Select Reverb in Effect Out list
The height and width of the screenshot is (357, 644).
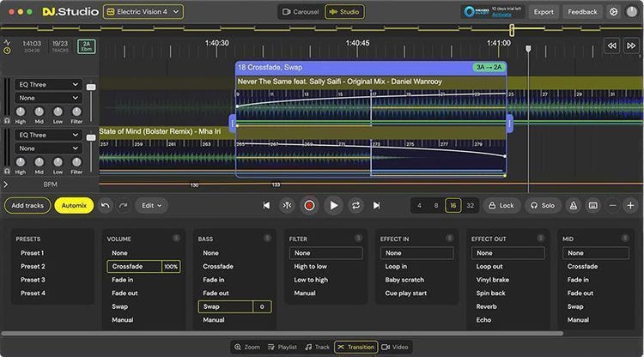point(489,306)
